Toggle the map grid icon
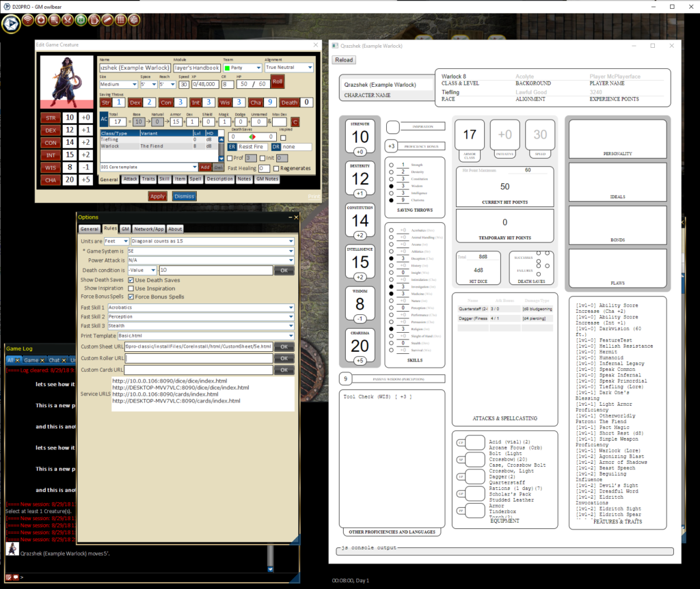This screenshot has height=589, width=700. tap(120, 20)
